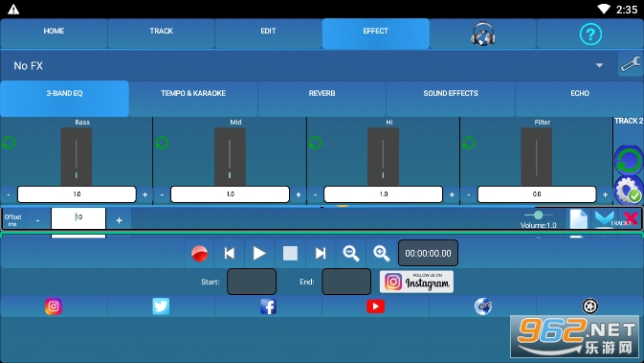Expand the No FX preset dropdown
Viewport: 644px width, 363px height.
[x=308, y=66]
